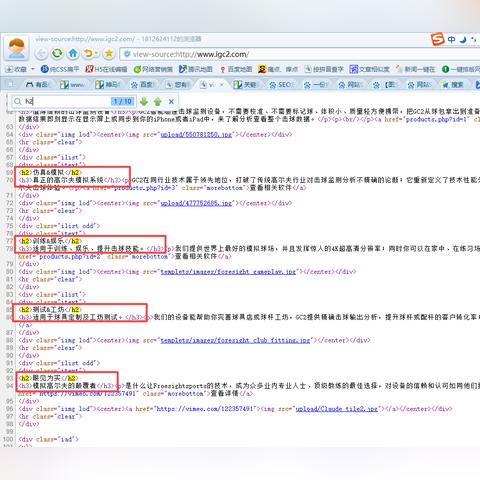Open the Baidu map bookmark
This screenshot has height=480, width=480.
[236, 69]
